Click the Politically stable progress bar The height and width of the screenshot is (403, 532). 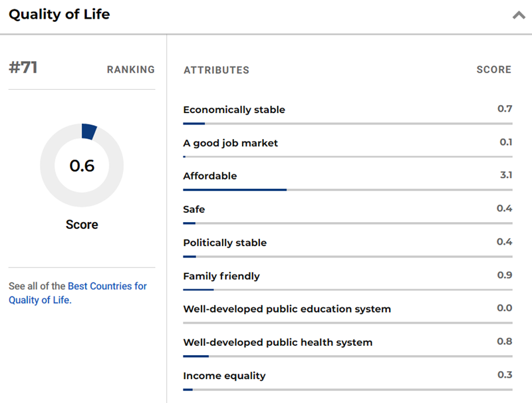tap(347, 256)
